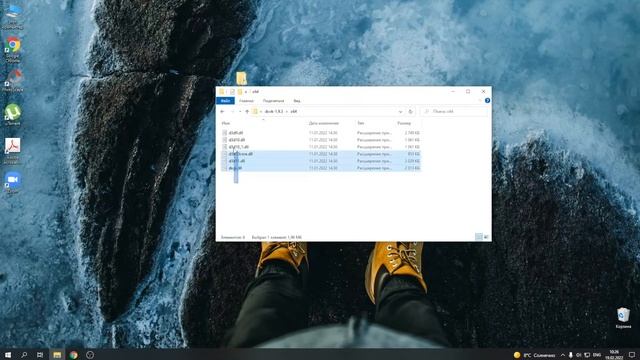This screenshot has height=360, width=640.
Task: Select the Zoom desktop shortcut
Action: [13, 182]
